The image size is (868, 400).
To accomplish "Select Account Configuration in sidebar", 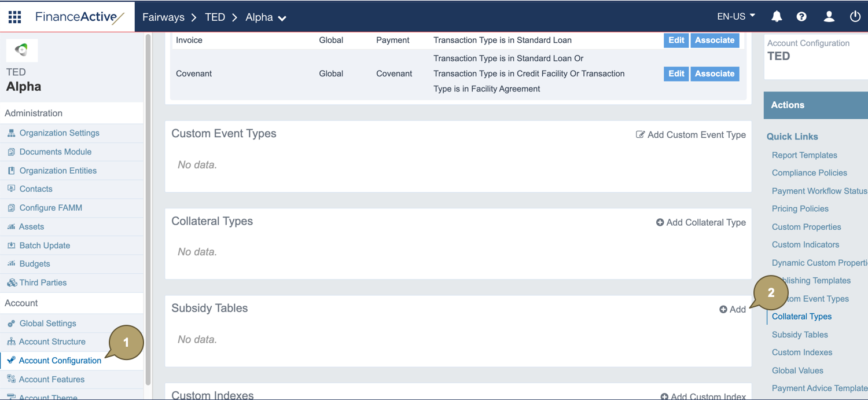I will tap(60, 361).
